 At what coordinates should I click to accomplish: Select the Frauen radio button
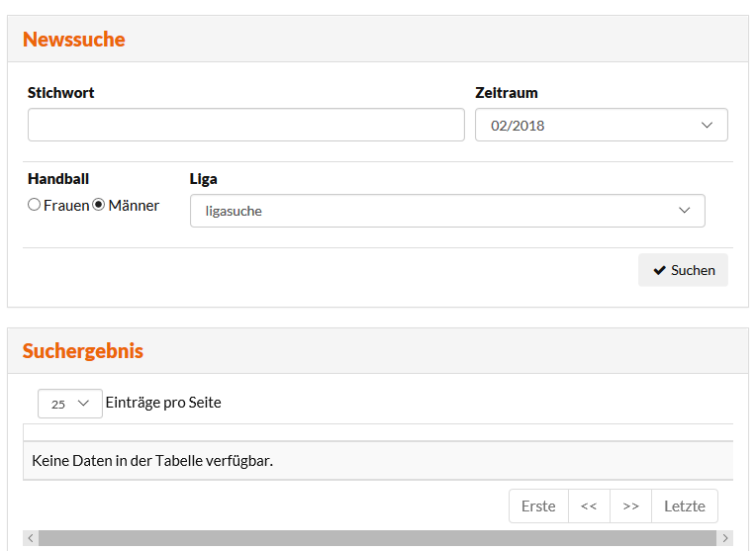pos(35,205)
